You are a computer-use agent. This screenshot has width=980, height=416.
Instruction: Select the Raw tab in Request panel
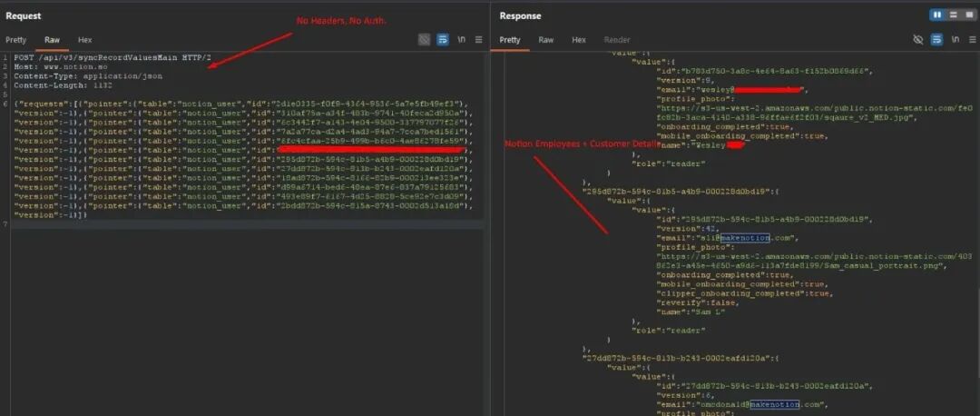coord(52,39)
